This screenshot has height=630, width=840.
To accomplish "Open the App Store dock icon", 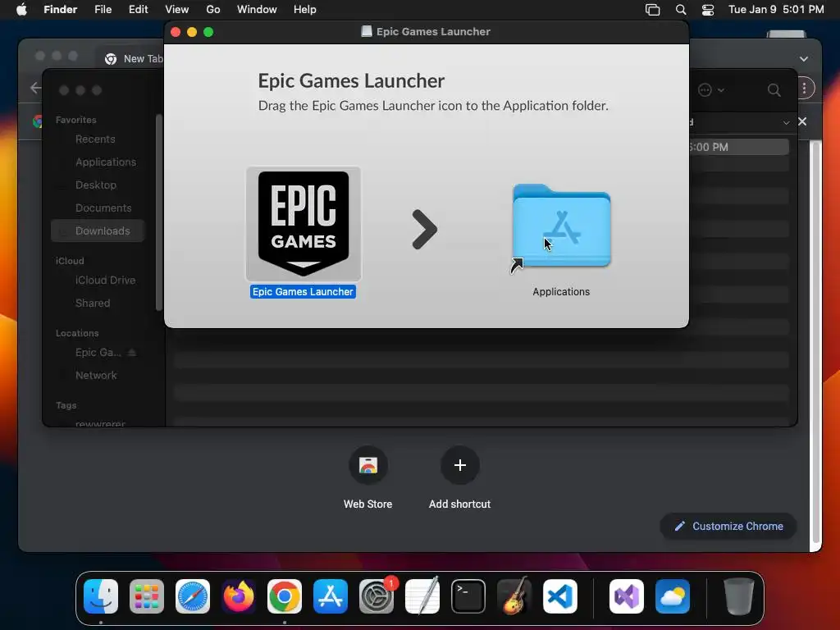I will tap(331, 596).
